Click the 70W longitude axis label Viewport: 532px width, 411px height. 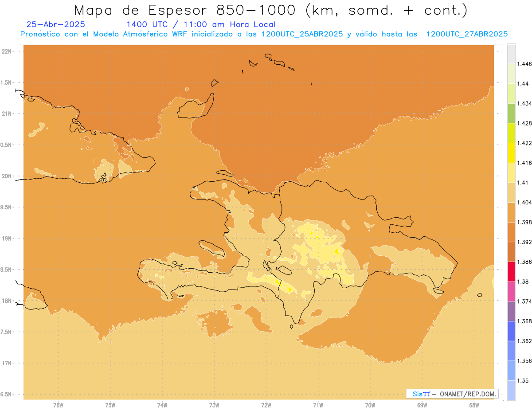tap(370, 405)
